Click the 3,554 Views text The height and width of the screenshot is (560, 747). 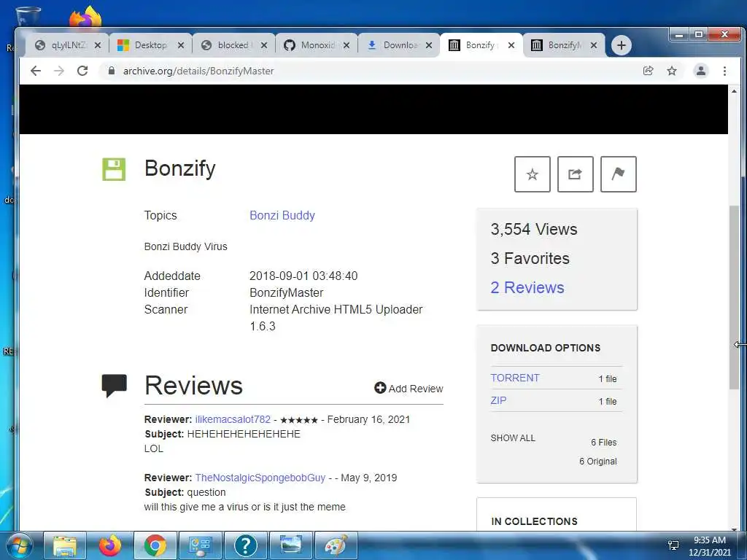534,229
